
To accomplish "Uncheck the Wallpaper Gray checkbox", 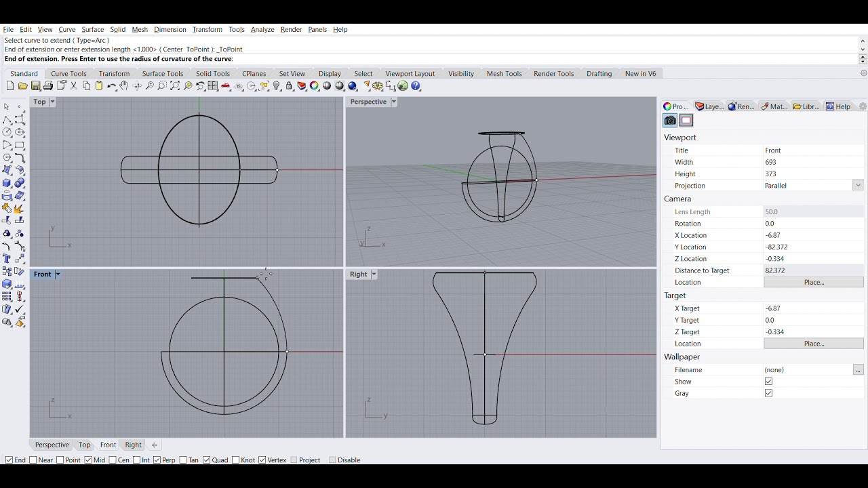I will point(768,393).
